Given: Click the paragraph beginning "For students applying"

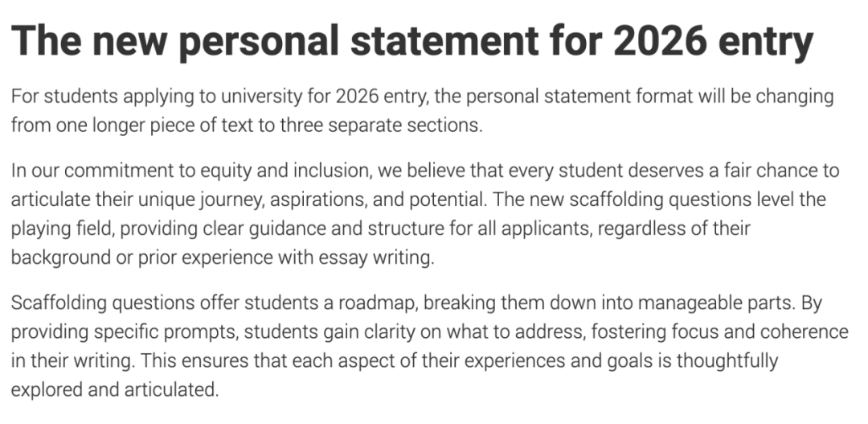Looking at the screenshot, I should pyautogui.click(x=423, y=111).
